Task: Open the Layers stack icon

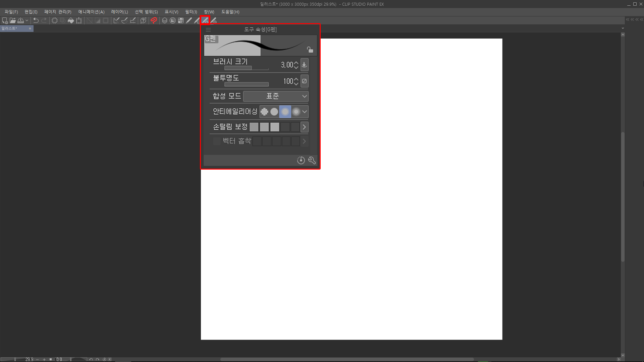Action: (165, 20)
